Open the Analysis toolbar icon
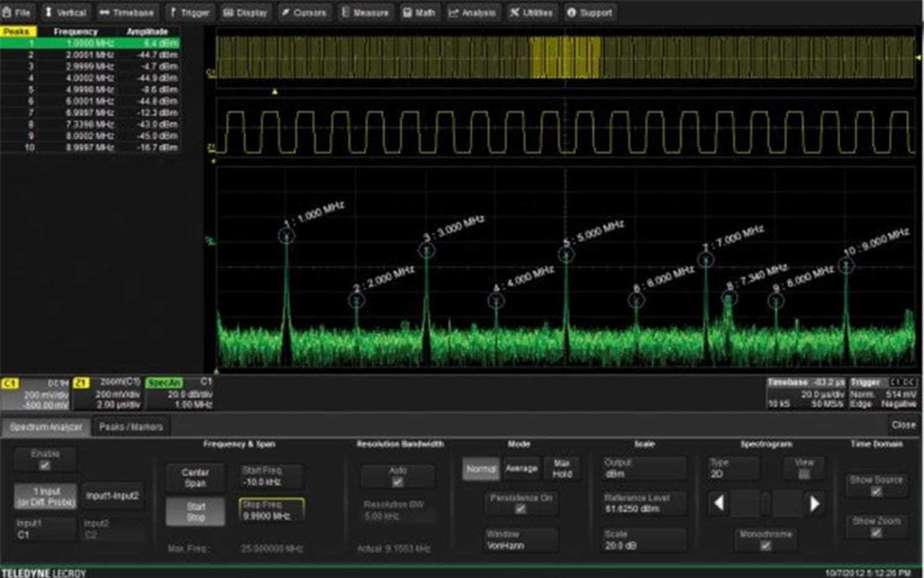The height and width of the screenshot is (578, 924). click(473, 12)
